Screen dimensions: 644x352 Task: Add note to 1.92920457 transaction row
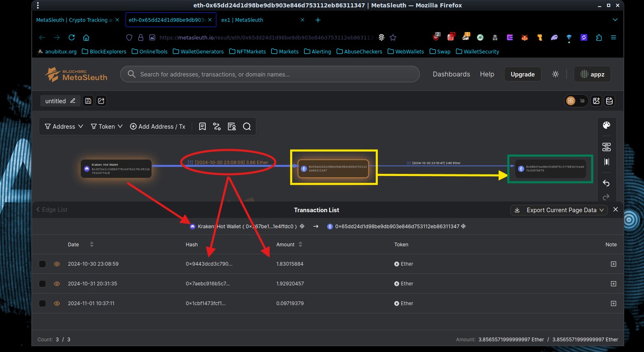click(x=614, y=284)
